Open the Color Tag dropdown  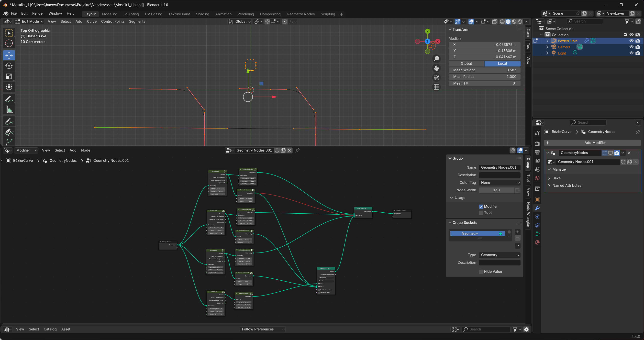pyautogui.click(x=499, y=183)
